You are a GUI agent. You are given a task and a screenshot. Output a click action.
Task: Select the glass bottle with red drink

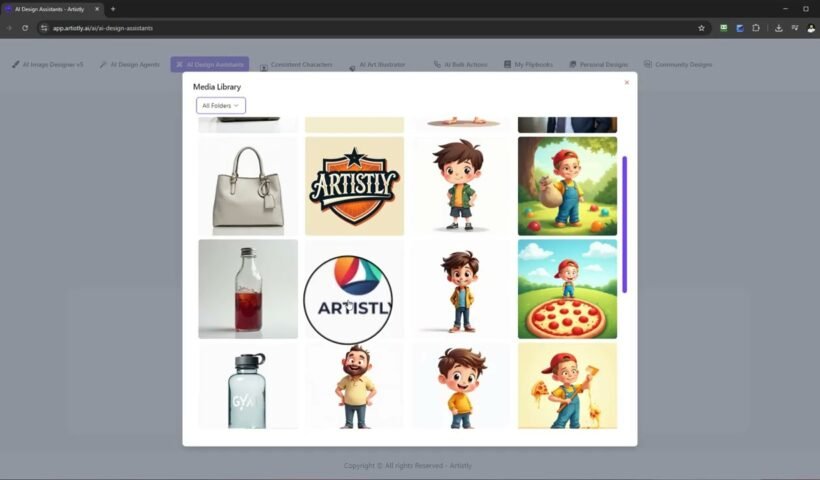click(x=248, y=289)
